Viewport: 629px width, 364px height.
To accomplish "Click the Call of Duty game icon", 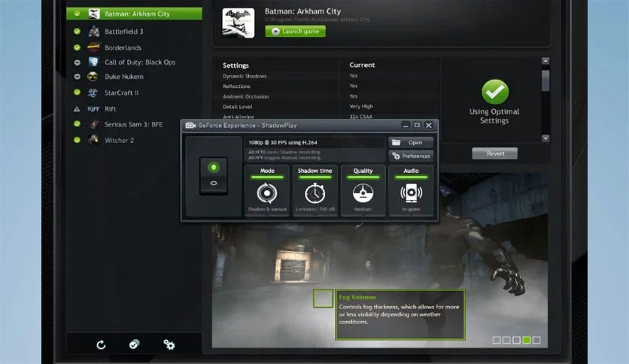I will coord(93,62).
